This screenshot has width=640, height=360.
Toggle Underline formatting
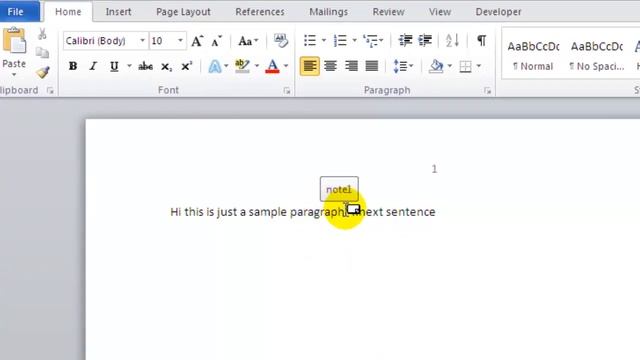point(114,66)
